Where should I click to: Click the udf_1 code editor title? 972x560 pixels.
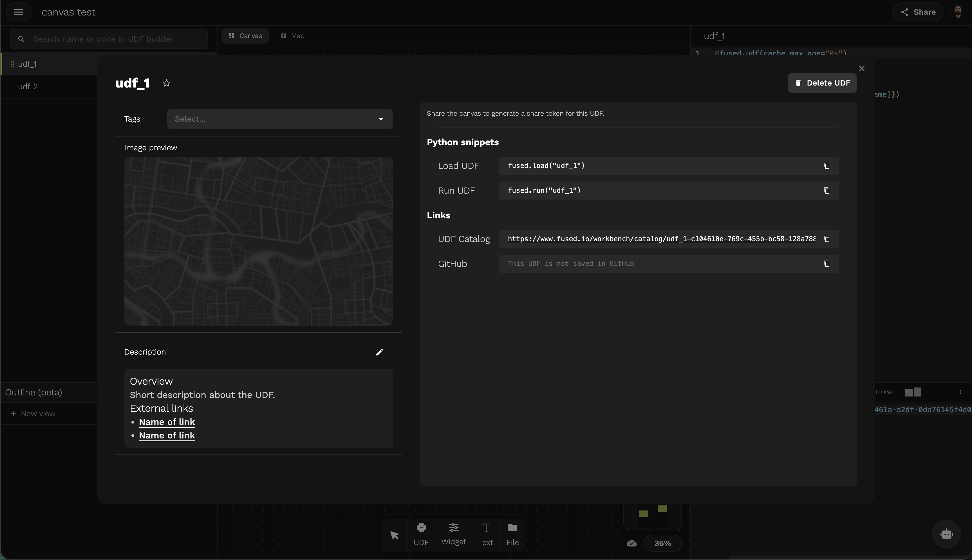pos(714,37)
